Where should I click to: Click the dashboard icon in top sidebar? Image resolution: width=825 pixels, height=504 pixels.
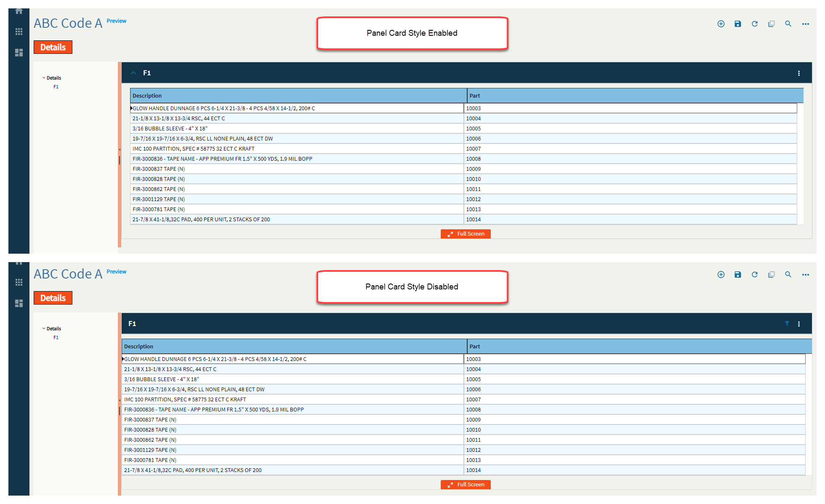click(x=19, y=53)
